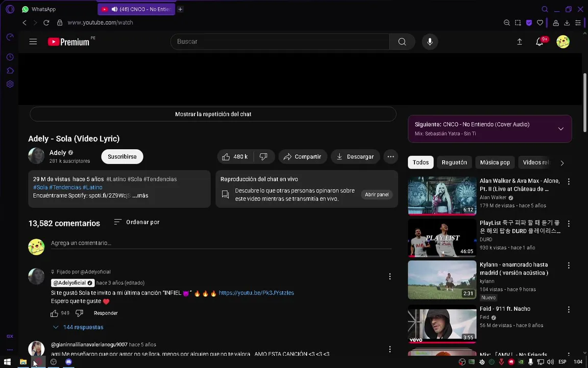This screenshot has width=588, height=368.
Task: Like the video with 480 k thumbs up
Action: [x=235, y=156]
